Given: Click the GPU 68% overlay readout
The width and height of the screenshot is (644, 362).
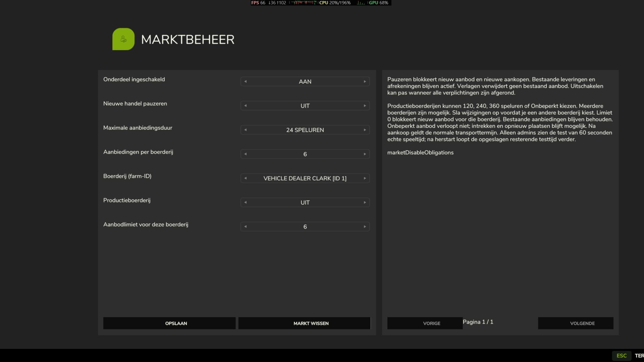Looking at the screenshot, I should [x=379, y=3].
